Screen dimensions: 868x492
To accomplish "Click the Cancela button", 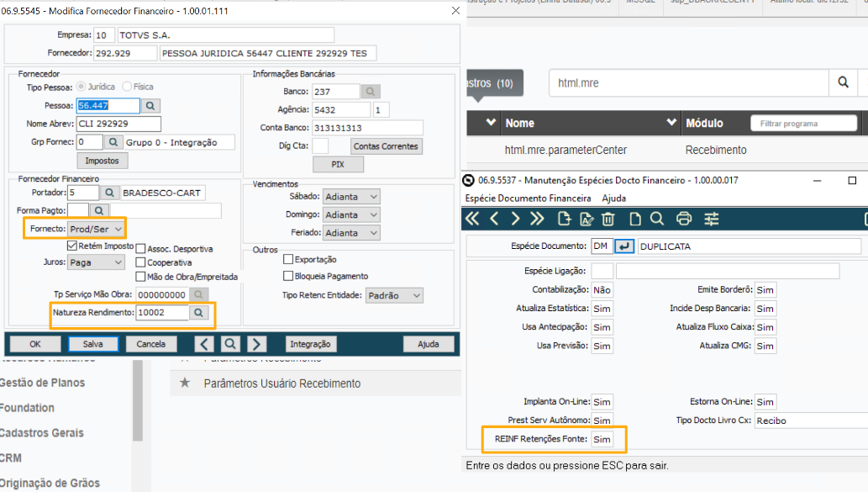I will click(x=150, y=344).
